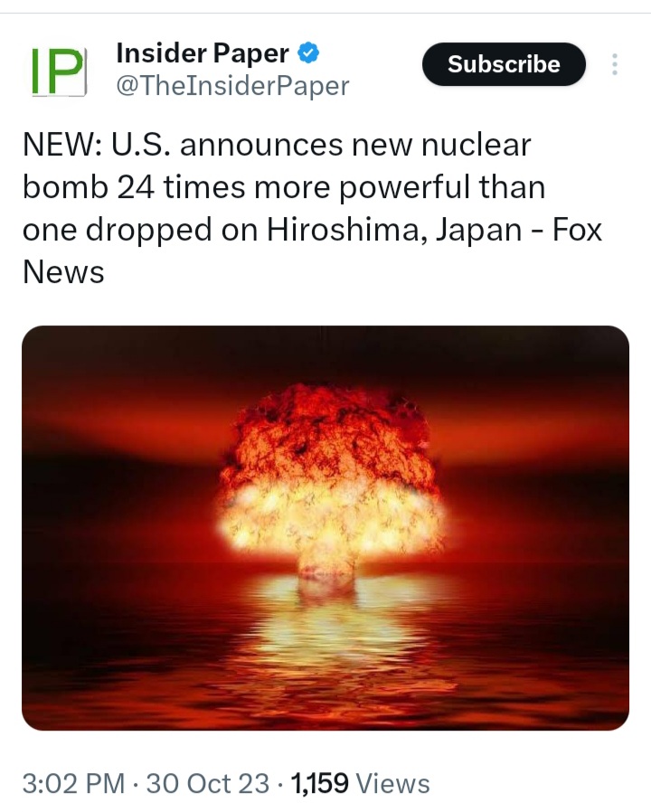Click the green letter I in the logo
Viewport: 651px width, 812px height.
(36, 71)
